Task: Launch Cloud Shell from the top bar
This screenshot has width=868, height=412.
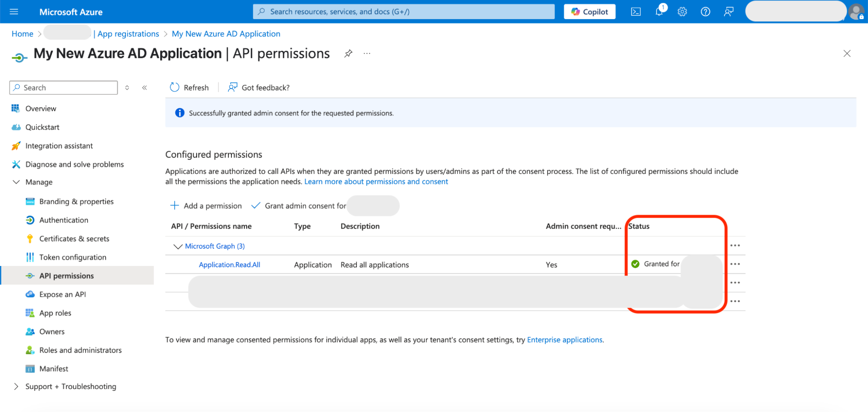Action: (636, 12)
